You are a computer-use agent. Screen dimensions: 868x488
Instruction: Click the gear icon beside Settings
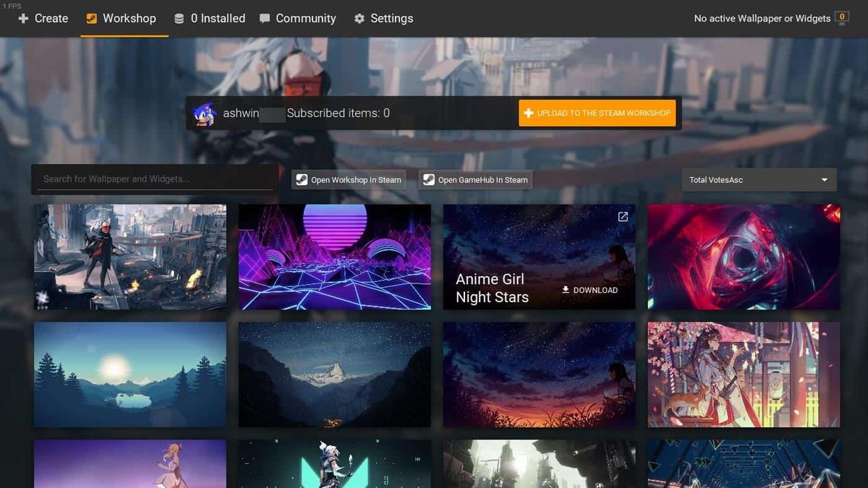coord(359,19)
